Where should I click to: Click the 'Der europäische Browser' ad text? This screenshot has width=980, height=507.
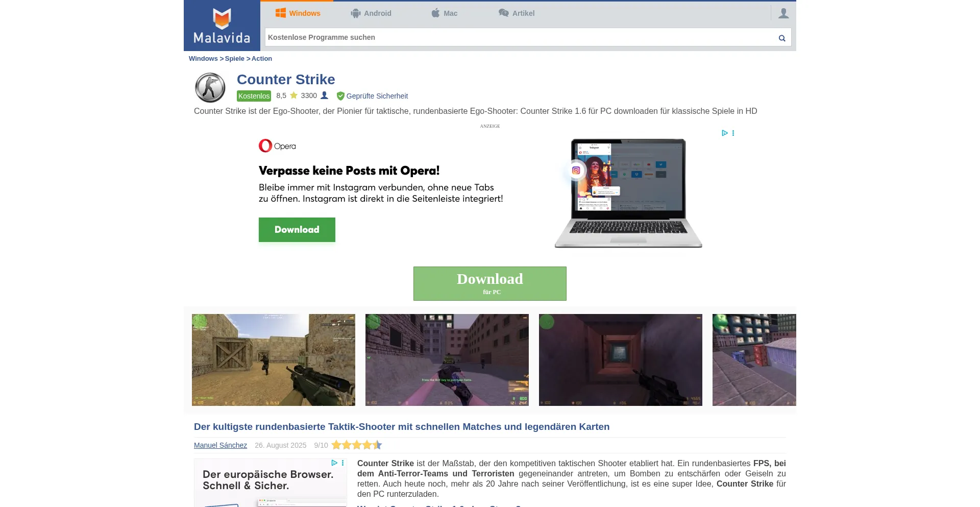pyautogui.click(x=268, y=480)
